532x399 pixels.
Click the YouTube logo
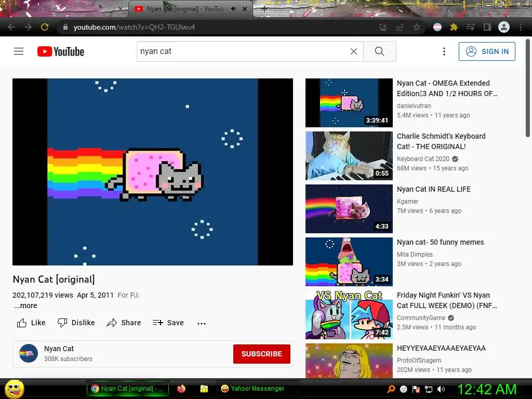61,51
